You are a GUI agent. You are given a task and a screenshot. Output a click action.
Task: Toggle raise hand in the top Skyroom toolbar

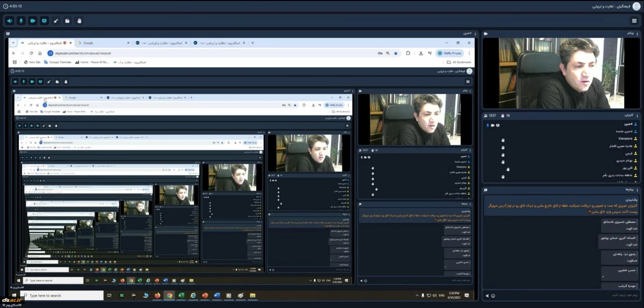click(79, 21)
